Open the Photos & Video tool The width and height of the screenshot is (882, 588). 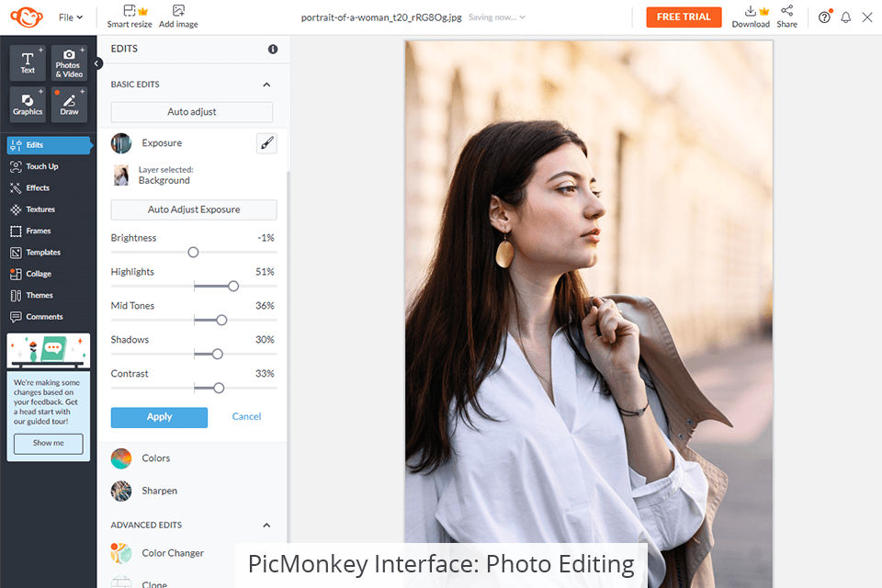coord(69,63)
